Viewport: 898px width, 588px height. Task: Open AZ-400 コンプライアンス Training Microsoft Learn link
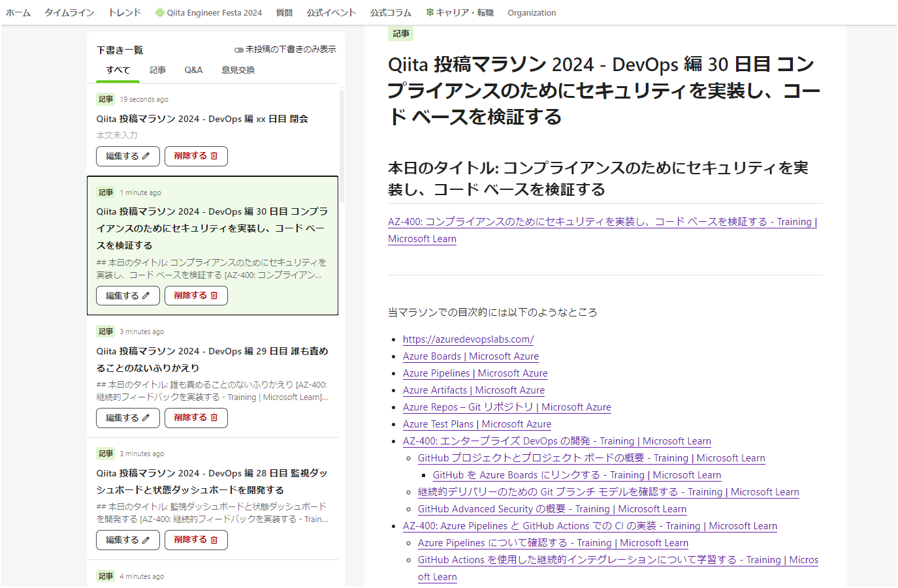602,230
